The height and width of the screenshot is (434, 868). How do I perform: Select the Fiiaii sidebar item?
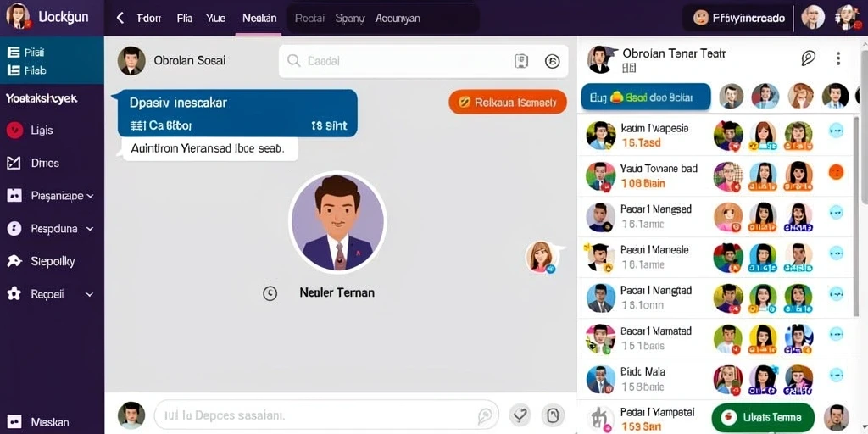tap(26, 53)
